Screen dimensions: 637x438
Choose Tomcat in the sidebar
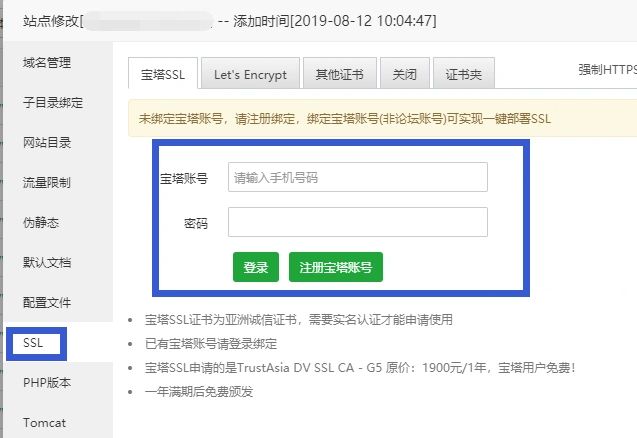pyautogui.click(x=44, y=422)
